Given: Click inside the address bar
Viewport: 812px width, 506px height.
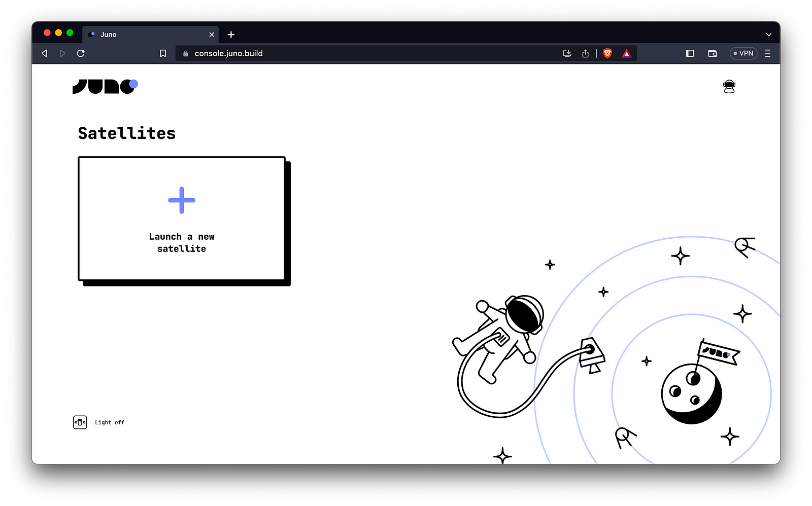Looking at the screenshot, I should (304, 53).
